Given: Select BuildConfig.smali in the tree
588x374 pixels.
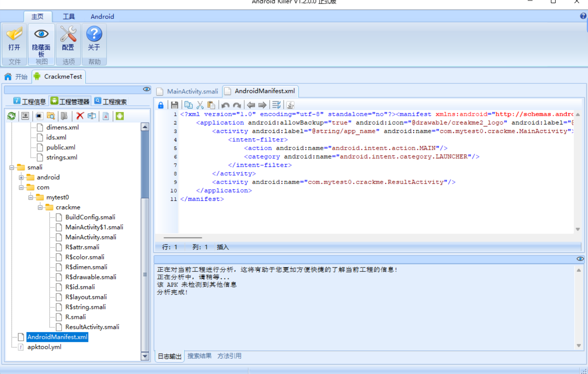Looking at the screenshot, I should pos(90,217).
